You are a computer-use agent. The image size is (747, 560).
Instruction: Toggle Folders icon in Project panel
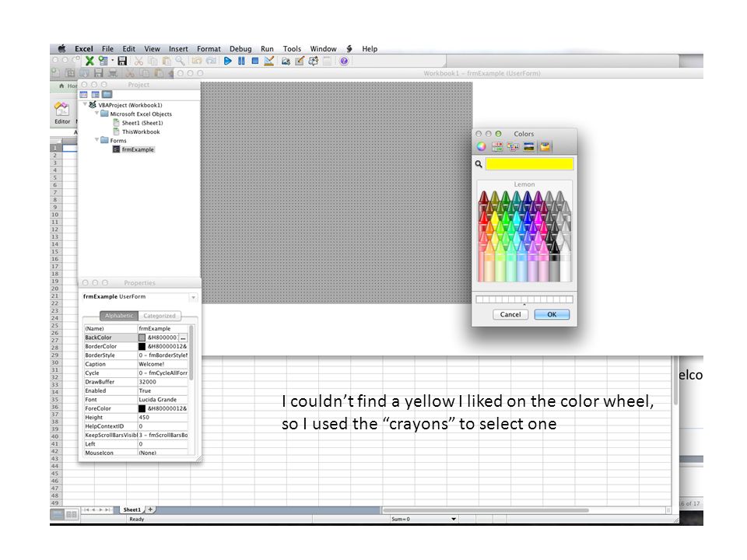[x=107, y=94]
